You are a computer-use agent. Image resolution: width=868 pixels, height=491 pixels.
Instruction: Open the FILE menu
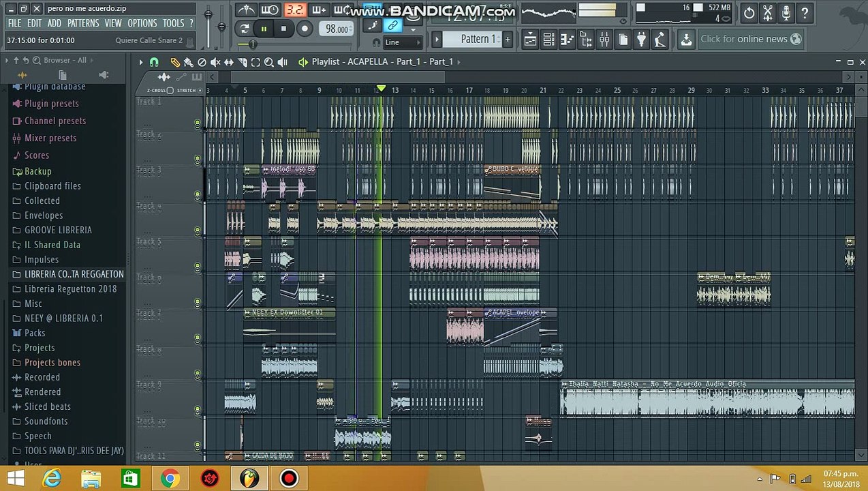14,23
